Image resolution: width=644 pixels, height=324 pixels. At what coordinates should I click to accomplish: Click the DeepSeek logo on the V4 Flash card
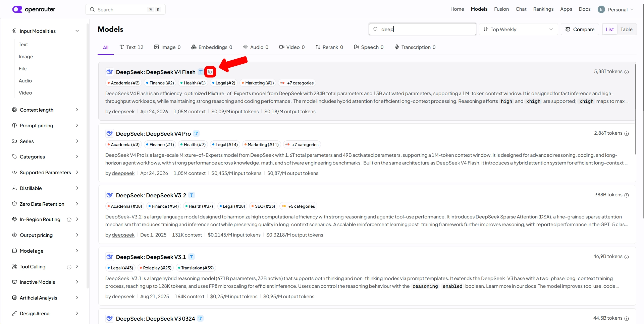tap(109, 72)
